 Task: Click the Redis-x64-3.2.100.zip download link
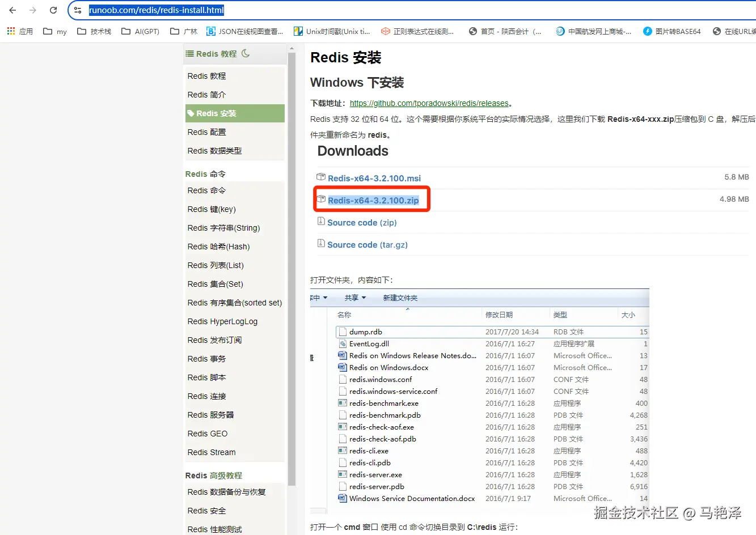click(373, 200)
